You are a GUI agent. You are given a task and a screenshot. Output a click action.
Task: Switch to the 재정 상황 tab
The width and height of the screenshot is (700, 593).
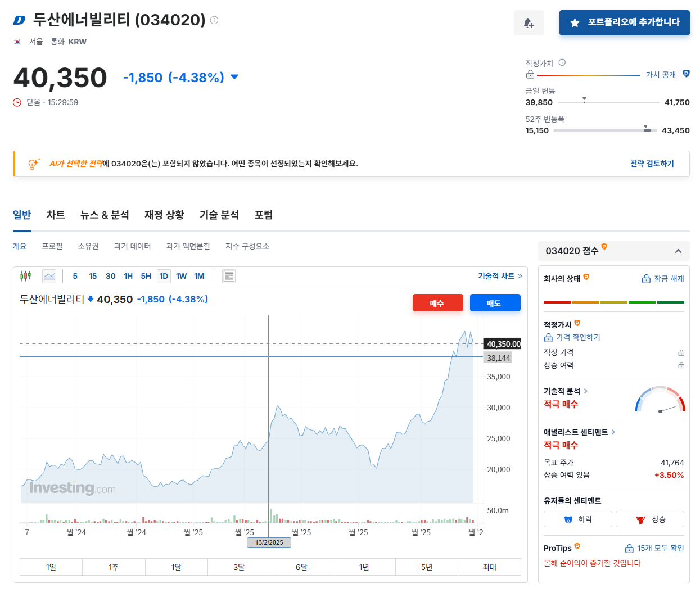pyautogui.click(x=164, y=215)
